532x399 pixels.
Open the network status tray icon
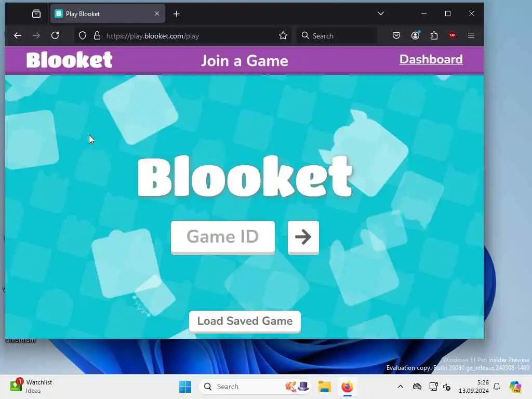(x=433, y=387)
